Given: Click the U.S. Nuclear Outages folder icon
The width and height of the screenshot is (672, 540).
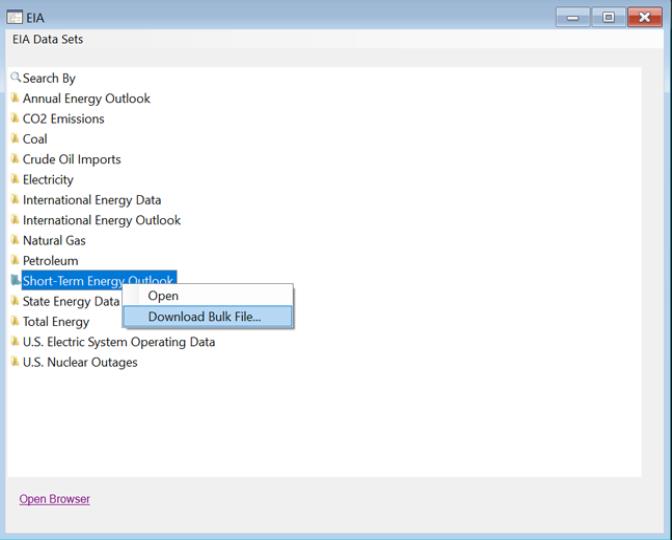Looking at the screenshot, I should [15, 362].
